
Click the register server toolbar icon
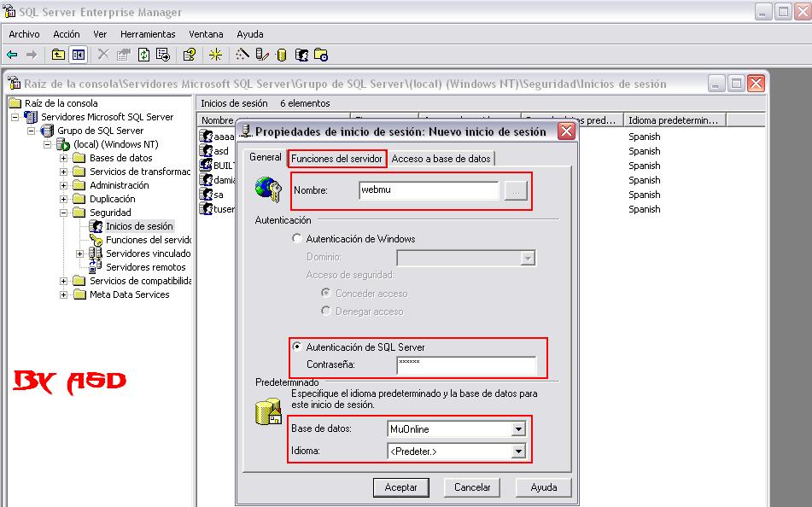(x=262, y=55)
